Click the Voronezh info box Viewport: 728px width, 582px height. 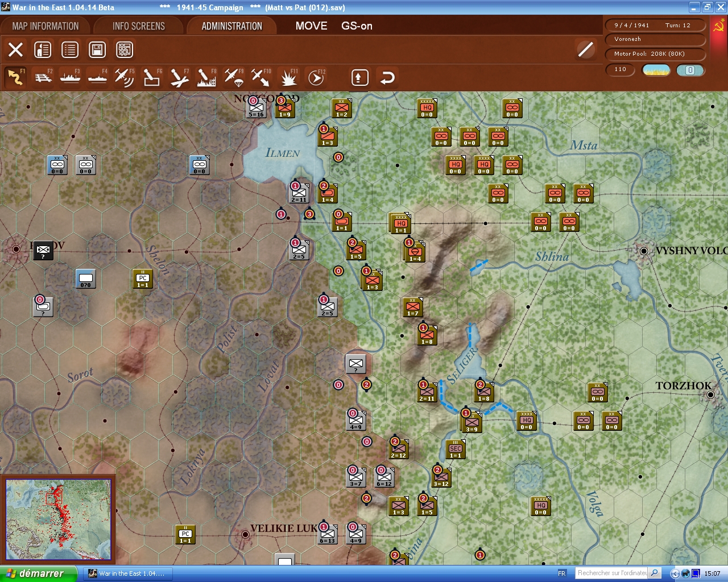[656, 39]
